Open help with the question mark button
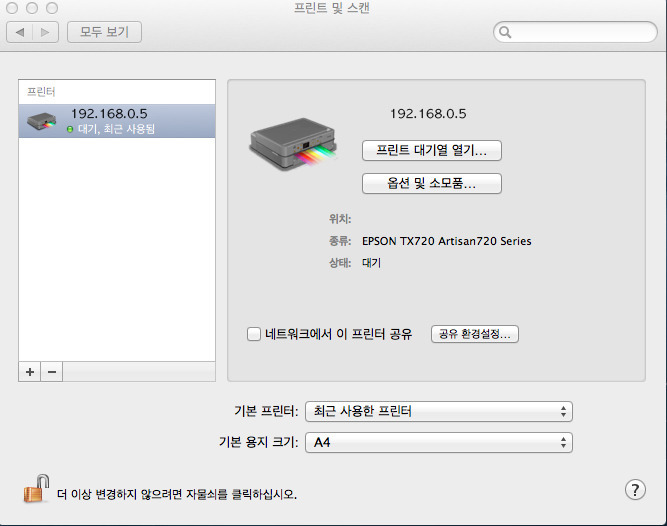 click(635, 490)
